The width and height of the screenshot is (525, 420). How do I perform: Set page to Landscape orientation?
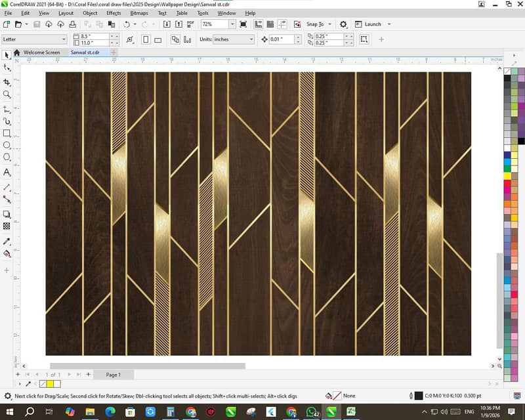click(157, 39)
